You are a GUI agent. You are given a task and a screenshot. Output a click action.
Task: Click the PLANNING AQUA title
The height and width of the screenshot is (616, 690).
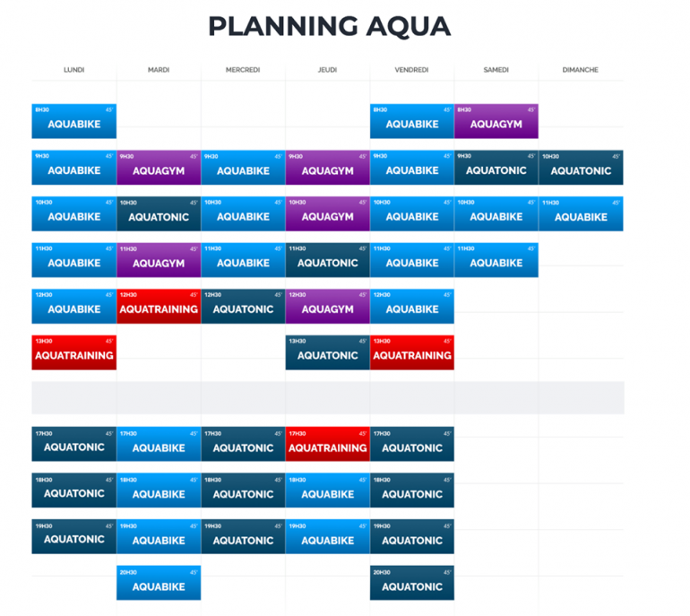click(329, 26)
